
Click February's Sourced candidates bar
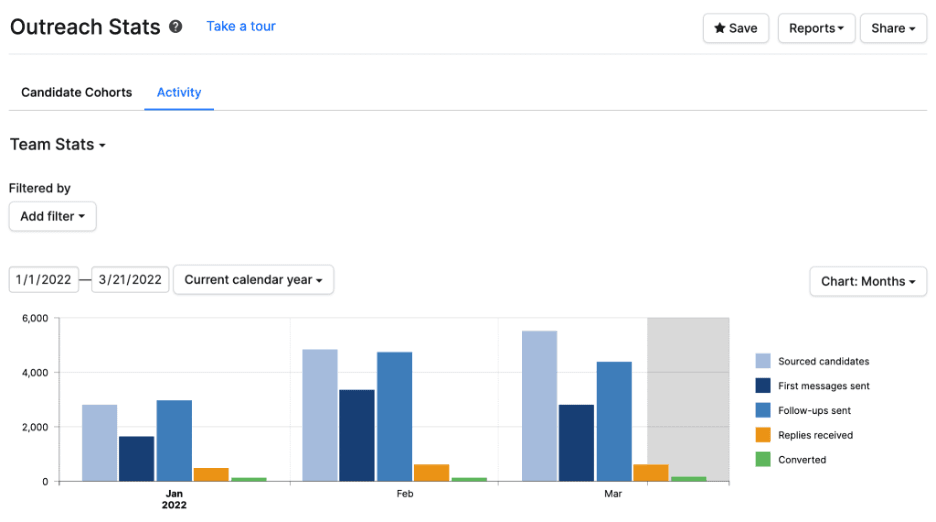pos(320,415)
